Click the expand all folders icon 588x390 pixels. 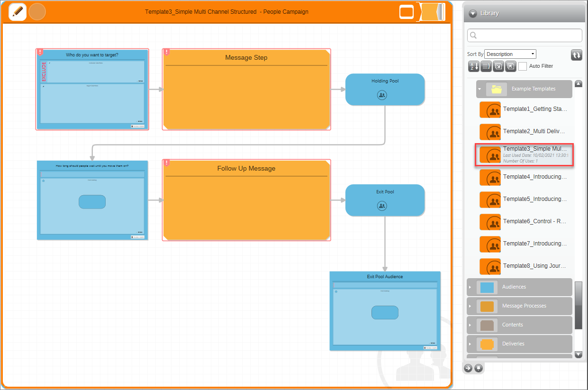[498, 66]
